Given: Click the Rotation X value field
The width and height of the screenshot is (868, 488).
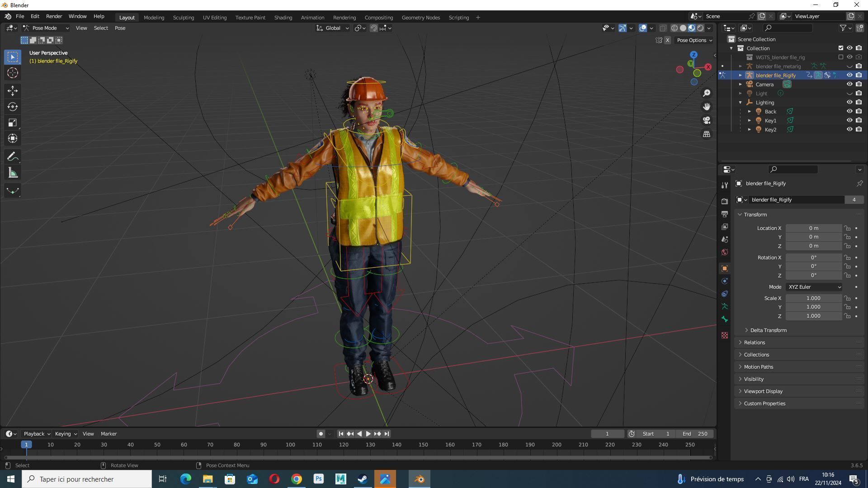Looking at the screenshot, I should tap(813, 258).
